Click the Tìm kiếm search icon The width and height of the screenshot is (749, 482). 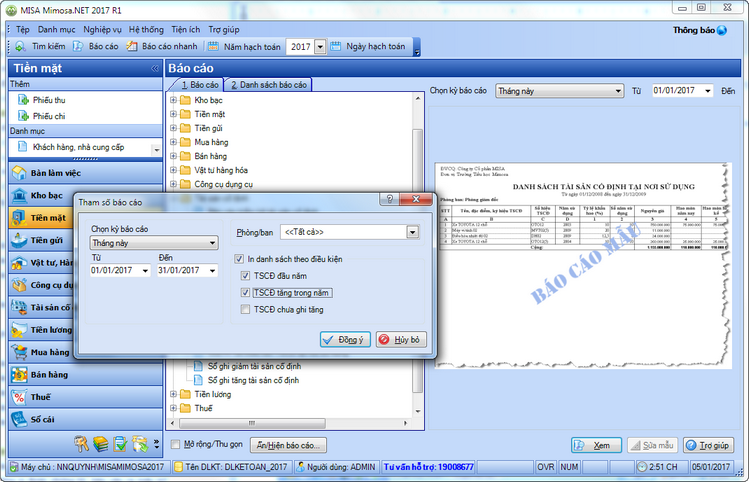tap(20, 46)
